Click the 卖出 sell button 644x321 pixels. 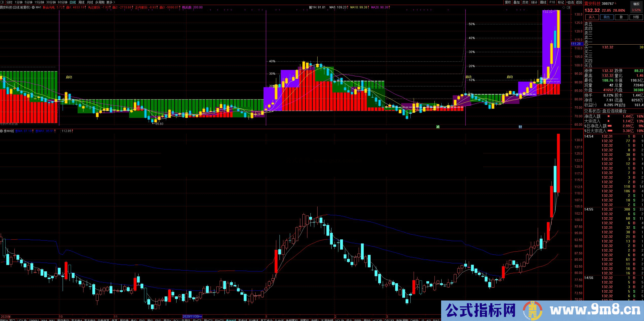[607, 17]
